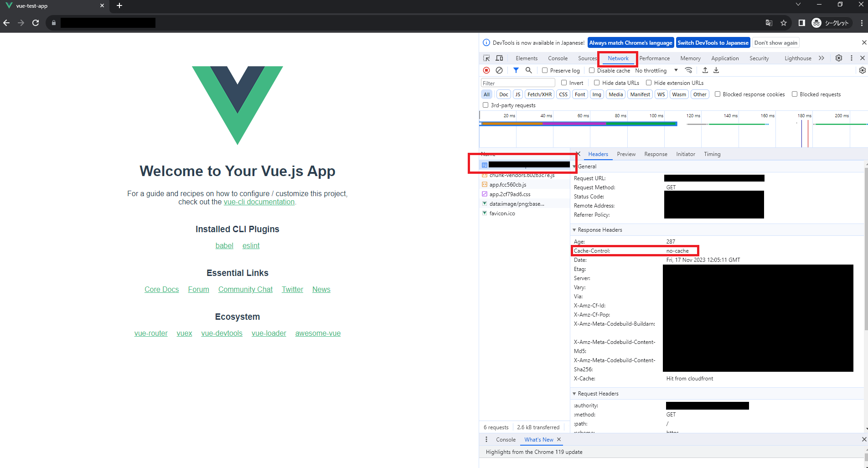The image size is (868, 468).
Task: Toggle the network filter funnel icon
Action: 516,70
